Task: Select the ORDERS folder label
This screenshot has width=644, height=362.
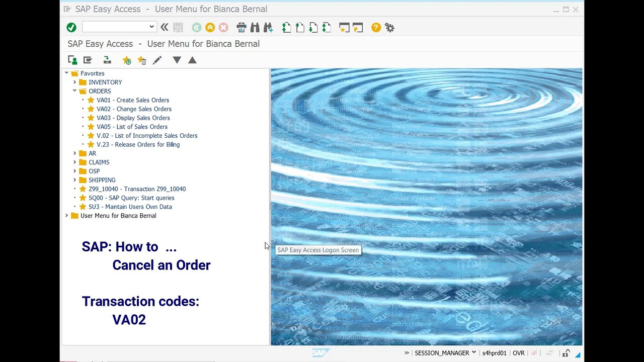Action: (x=100, y=91)
